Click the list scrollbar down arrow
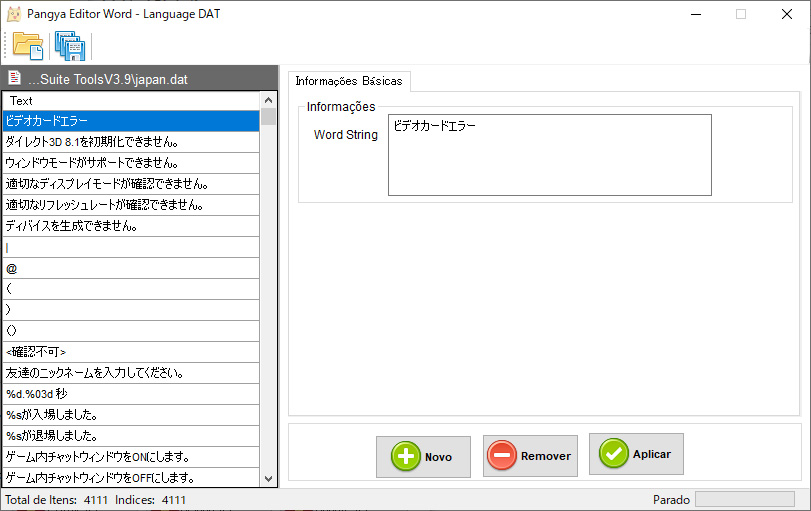 (x=268, y=479)
